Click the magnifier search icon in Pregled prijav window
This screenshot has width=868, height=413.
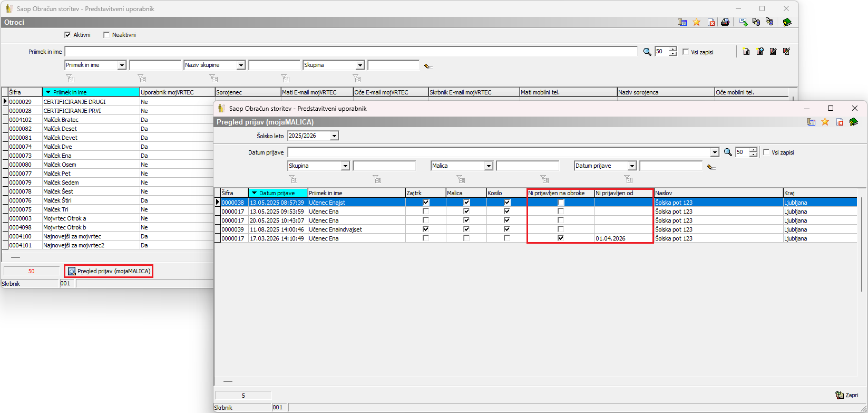point(728,152)
